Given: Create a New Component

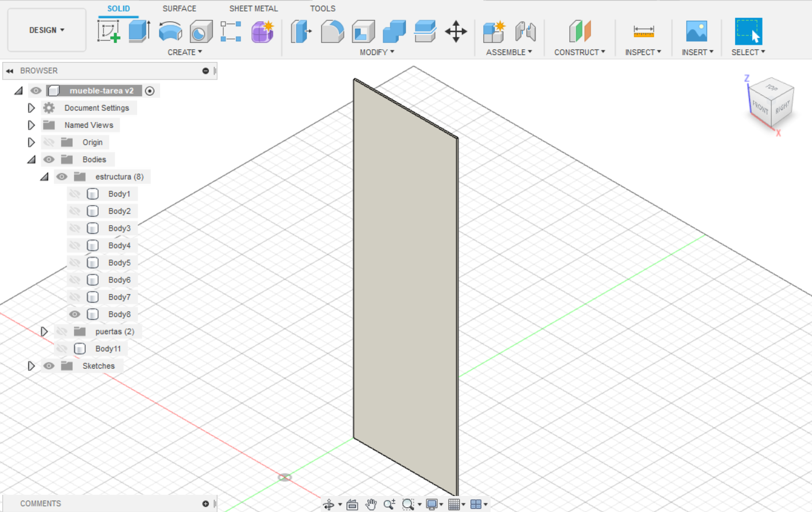Looking at the screenshot, I should click(494, 32).
